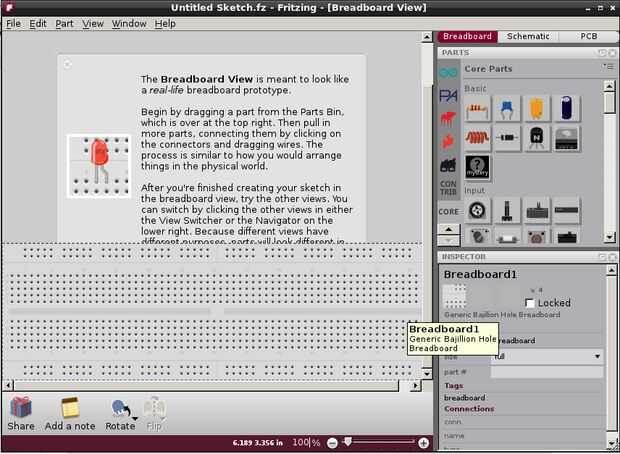The image size is (620, 454).
Task: Select the tall pushbutton Input part
Action: coord(507,210)
